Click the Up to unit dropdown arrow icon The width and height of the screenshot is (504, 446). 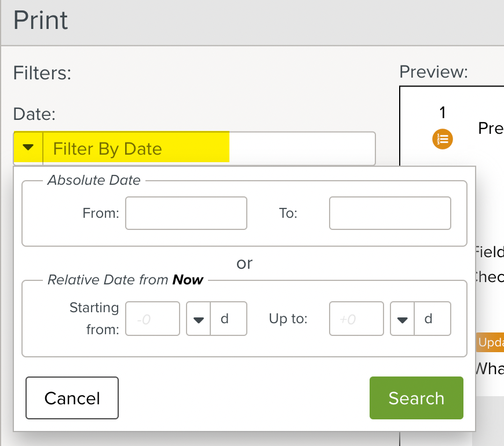[403, 319]
